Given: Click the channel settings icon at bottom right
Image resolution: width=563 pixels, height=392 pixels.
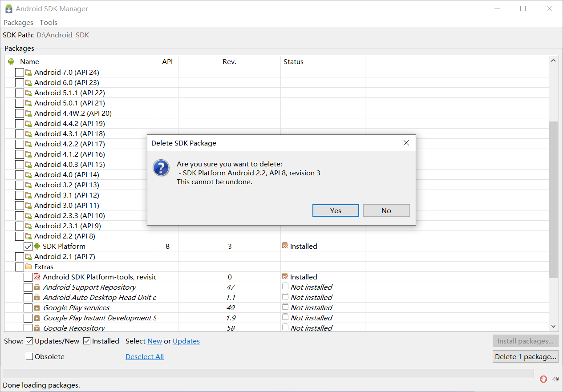Looking at the screenshot, I should pyautogui.click(x=555, y=379).
